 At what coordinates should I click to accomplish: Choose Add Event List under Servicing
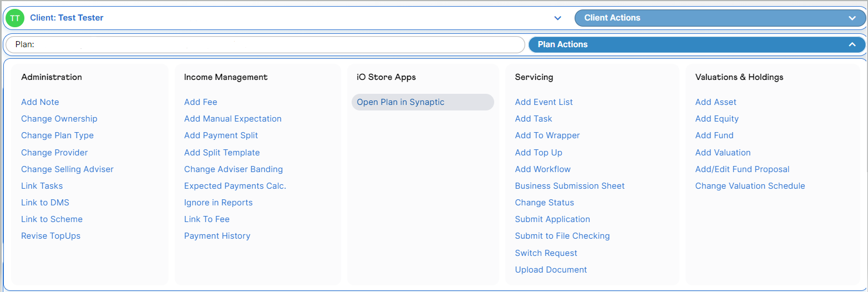tap(544, 102)
